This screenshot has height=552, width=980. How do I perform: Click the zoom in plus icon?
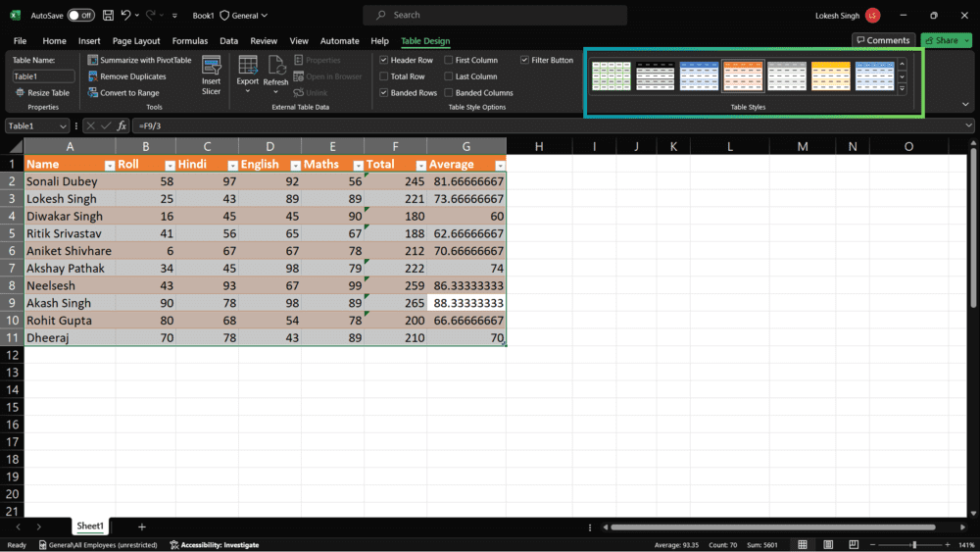tap(948, 544)
